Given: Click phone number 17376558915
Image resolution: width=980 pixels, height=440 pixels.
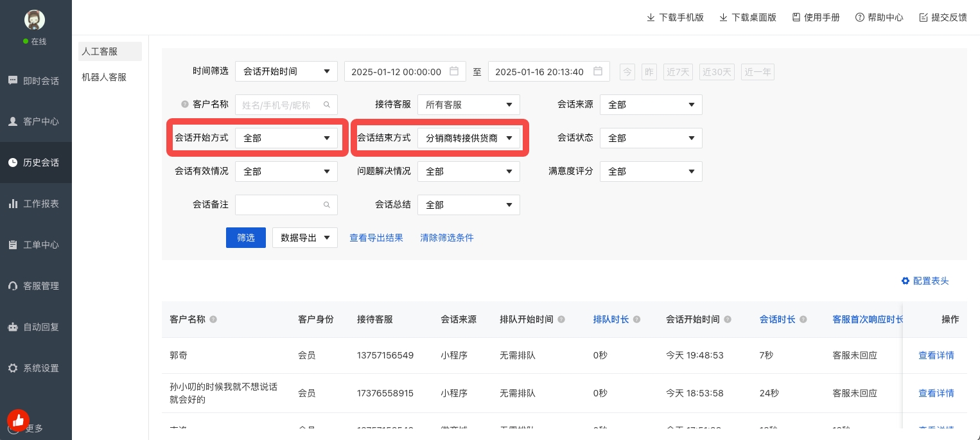Looking at the screenshot, I should coord(385,393).
